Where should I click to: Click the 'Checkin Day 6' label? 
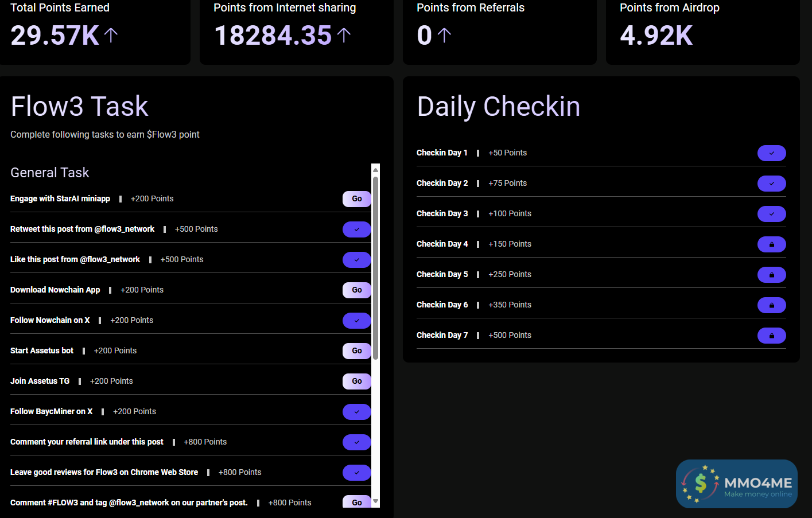(442, 305)
